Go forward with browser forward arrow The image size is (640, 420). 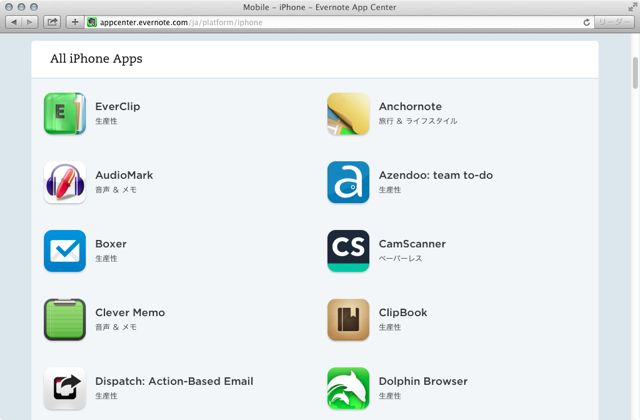(30, 22)
